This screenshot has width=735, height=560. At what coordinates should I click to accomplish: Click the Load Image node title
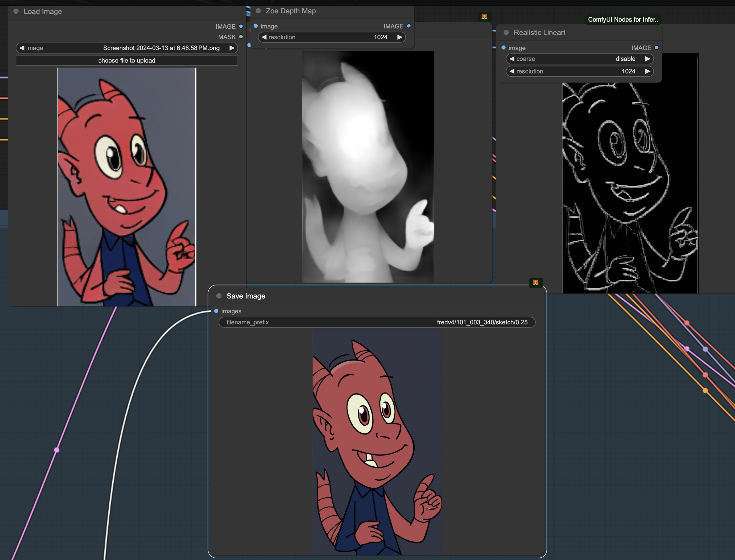[43, 11]
